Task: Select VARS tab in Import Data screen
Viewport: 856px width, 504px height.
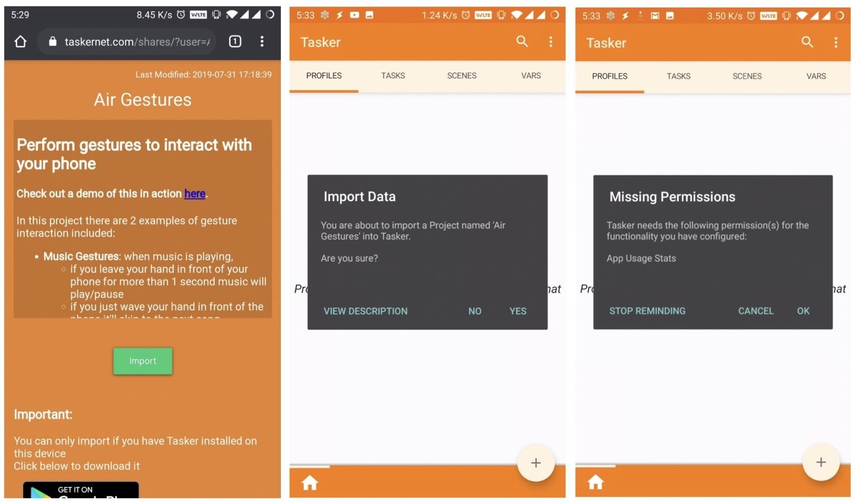Action: 531,76
